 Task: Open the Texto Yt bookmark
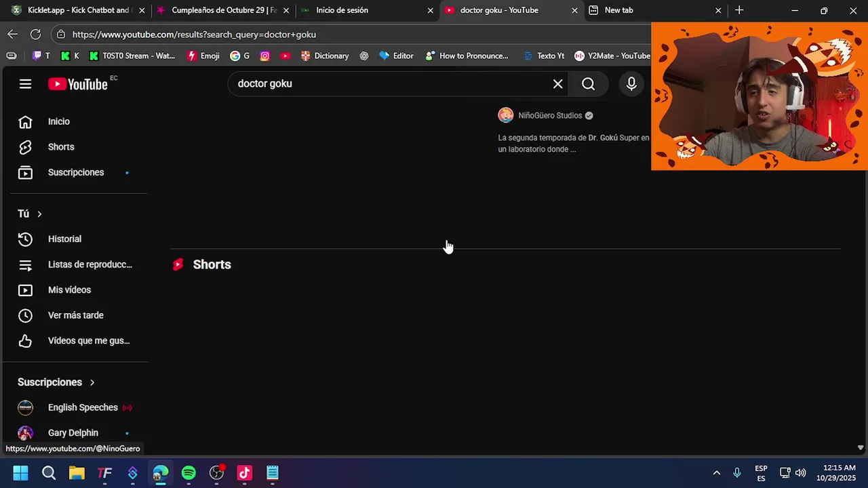(x=544, y=56)
